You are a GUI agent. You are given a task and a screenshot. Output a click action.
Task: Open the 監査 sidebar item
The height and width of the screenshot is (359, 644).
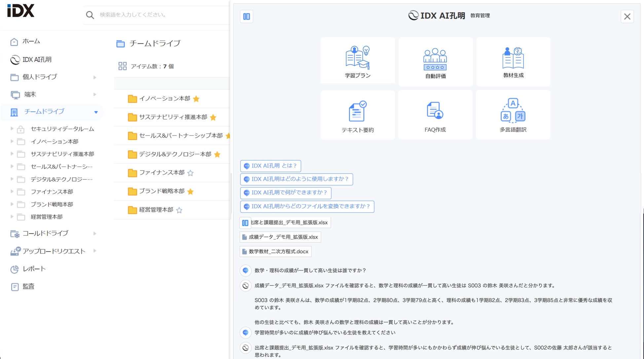pos(28,287)
